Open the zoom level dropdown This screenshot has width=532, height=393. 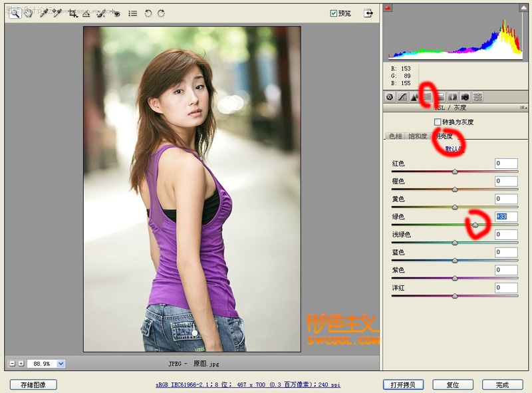tap(61, 364)
